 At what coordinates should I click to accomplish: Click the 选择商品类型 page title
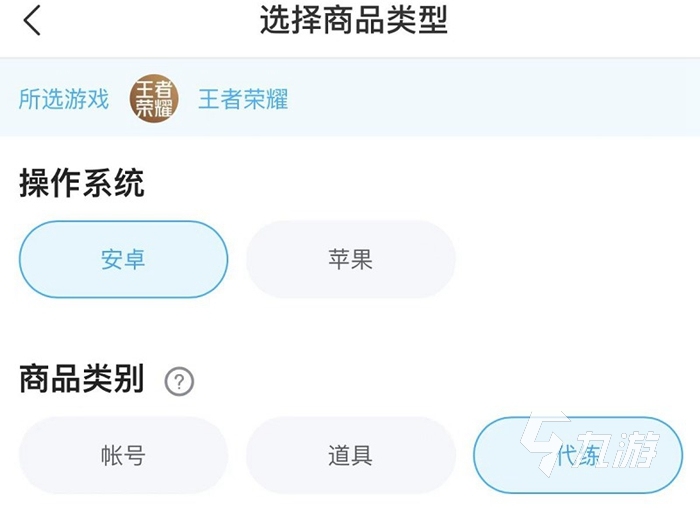point(353,21)
